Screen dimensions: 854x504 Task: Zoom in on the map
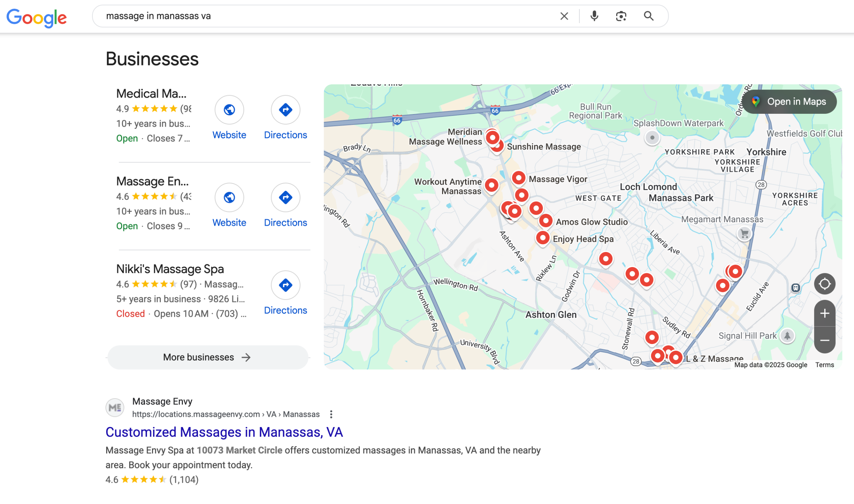point(824,313)
